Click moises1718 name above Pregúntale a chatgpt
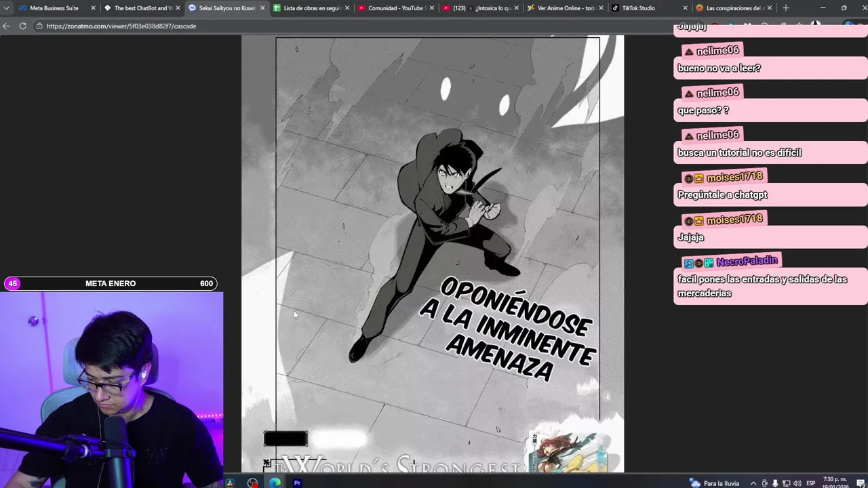This screenshot has height=488, width=868. [x=734, y=177]
